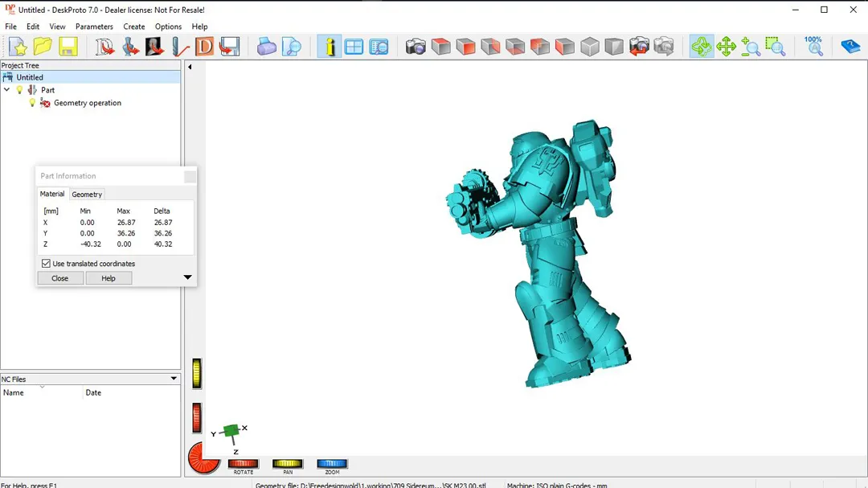
Task: Click the Machine: ISO plain G-codes status text
Action: [x=557, y=486]
